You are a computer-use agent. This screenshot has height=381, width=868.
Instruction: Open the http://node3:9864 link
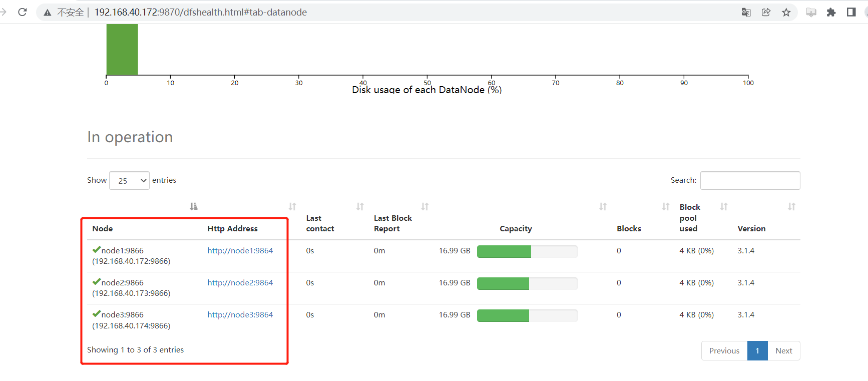240,315
